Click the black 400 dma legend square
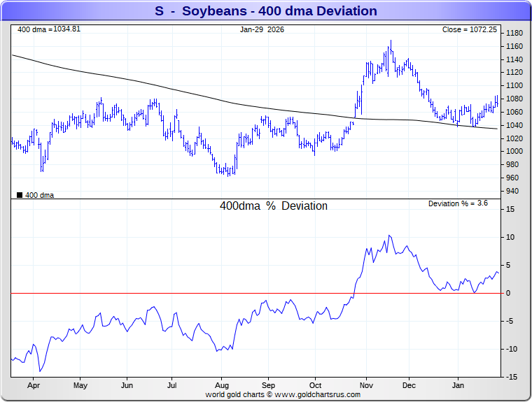The width and height of the screenshot is (532, 402). [20, 195]
